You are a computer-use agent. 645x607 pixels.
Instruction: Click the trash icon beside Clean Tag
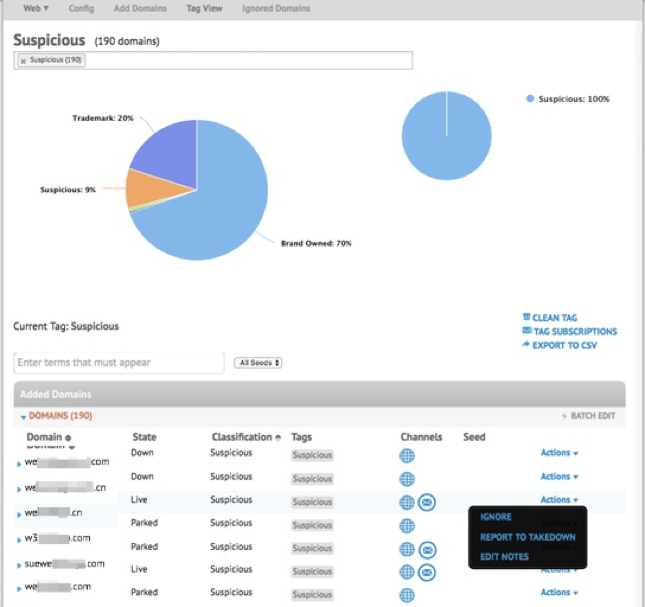526,317
